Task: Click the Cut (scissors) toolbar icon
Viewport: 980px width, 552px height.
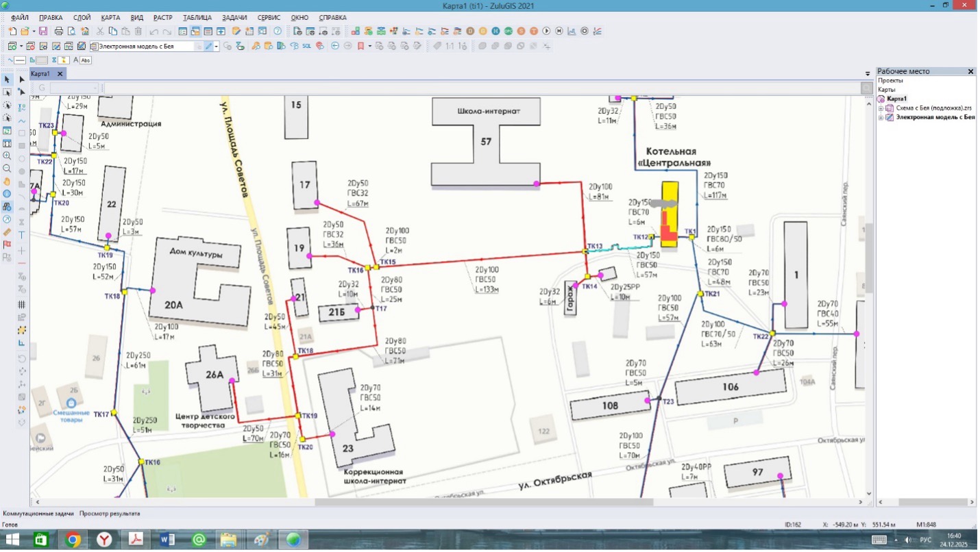Action: click(x=100, y=32)
